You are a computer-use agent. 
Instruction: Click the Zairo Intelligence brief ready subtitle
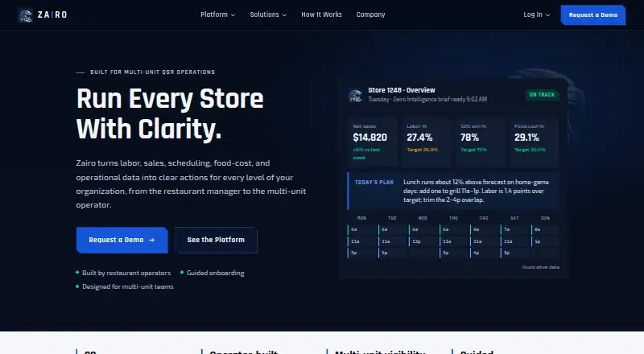[427, 100]
